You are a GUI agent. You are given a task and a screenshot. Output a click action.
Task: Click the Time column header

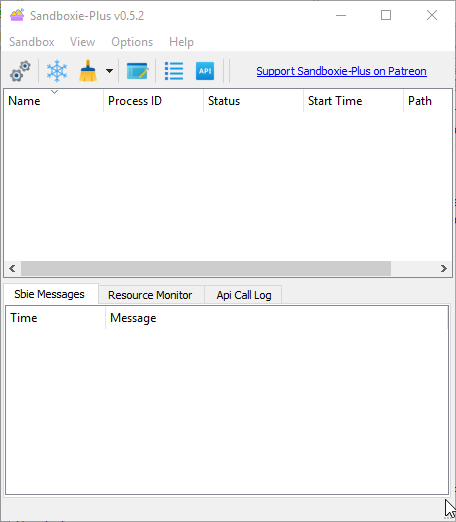click(x=55, y=318)
